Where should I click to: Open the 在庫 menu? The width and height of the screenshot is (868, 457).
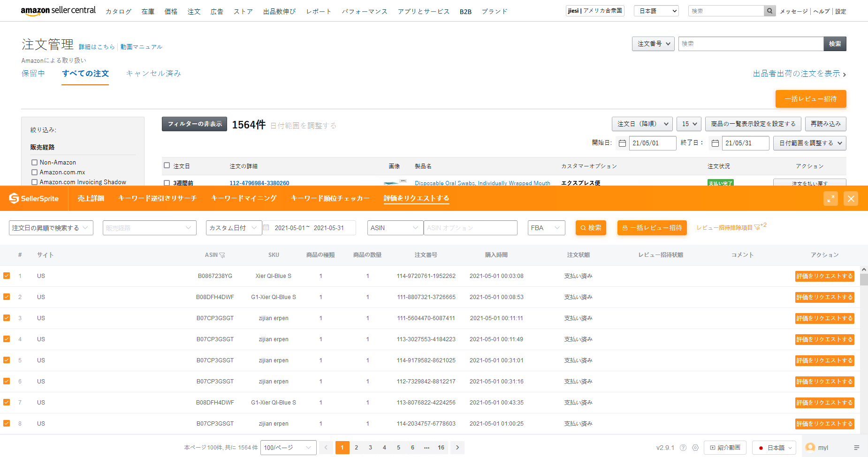click(x=148, y=11)
